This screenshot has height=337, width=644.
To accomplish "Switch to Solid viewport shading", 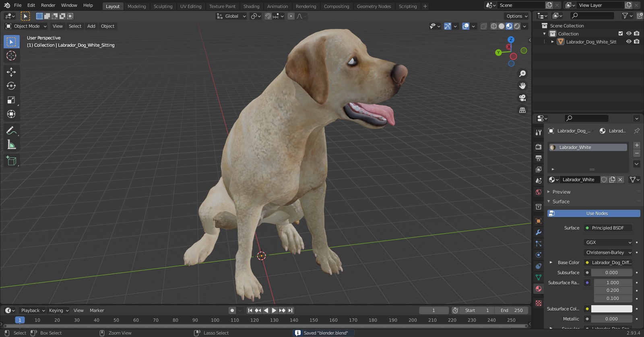I will click(502, 26).
